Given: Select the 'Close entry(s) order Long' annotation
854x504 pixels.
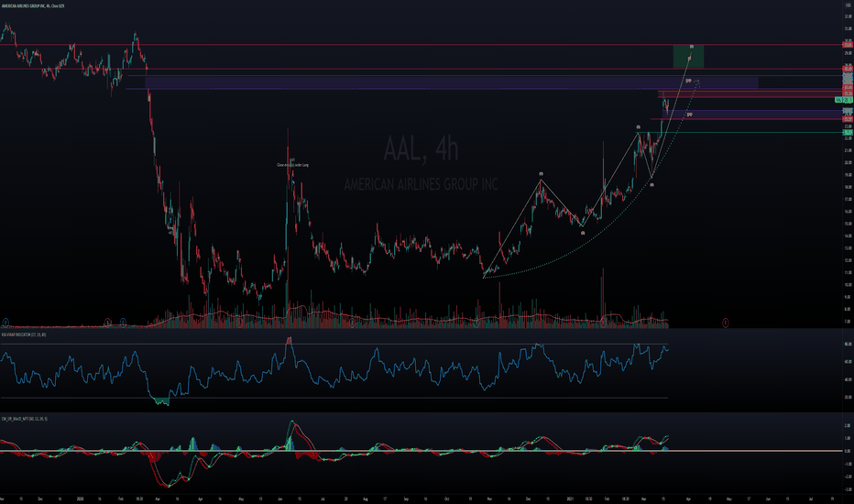Looking at the screenshot, I should (x=292, y=165).
